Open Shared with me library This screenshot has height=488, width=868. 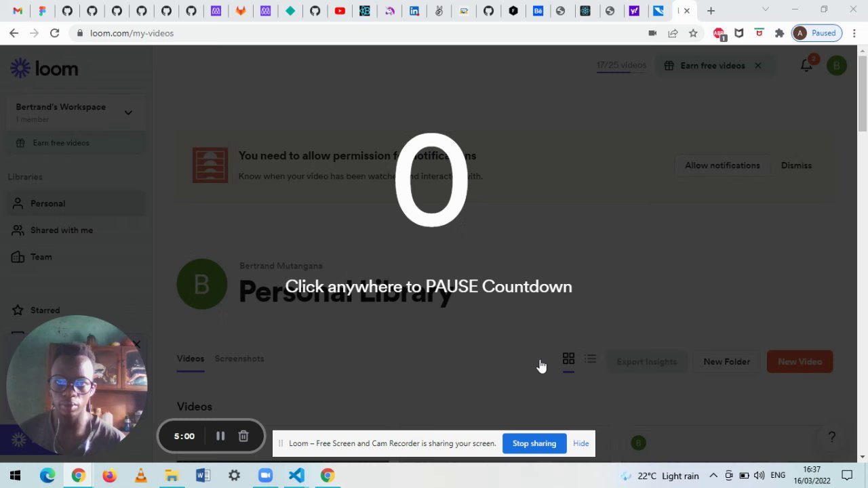77,230
